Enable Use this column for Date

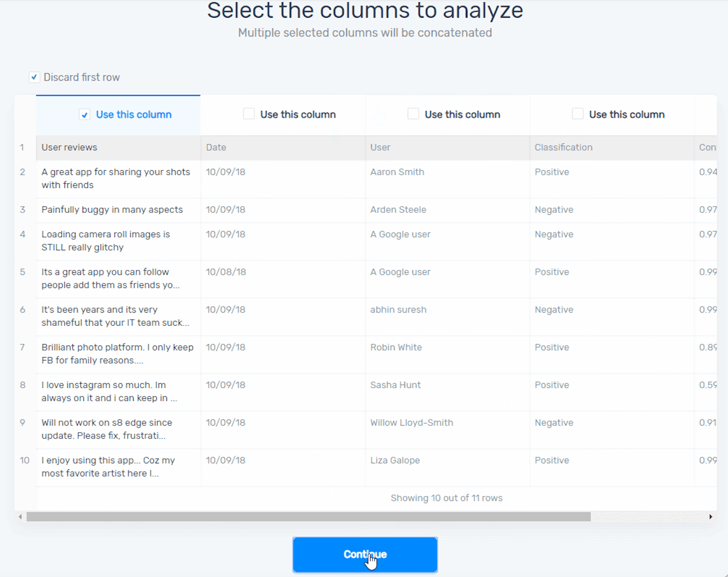click(x=249, y=114)
